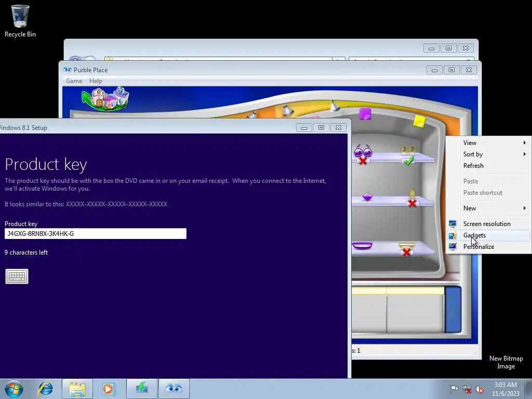Click the Gadgets icon in context menu

453,235
